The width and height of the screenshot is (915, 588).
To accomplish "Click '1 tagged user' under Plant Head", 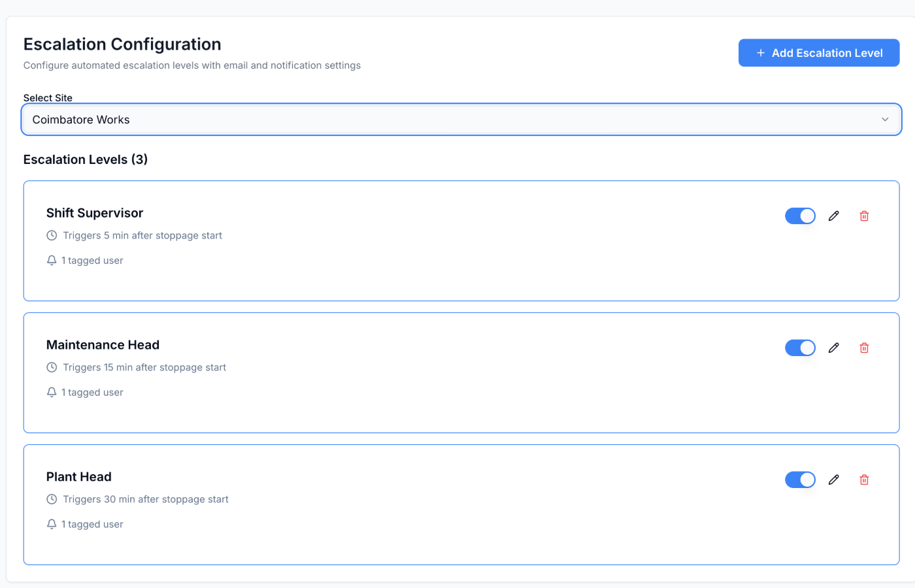I will tap(92, 524).
